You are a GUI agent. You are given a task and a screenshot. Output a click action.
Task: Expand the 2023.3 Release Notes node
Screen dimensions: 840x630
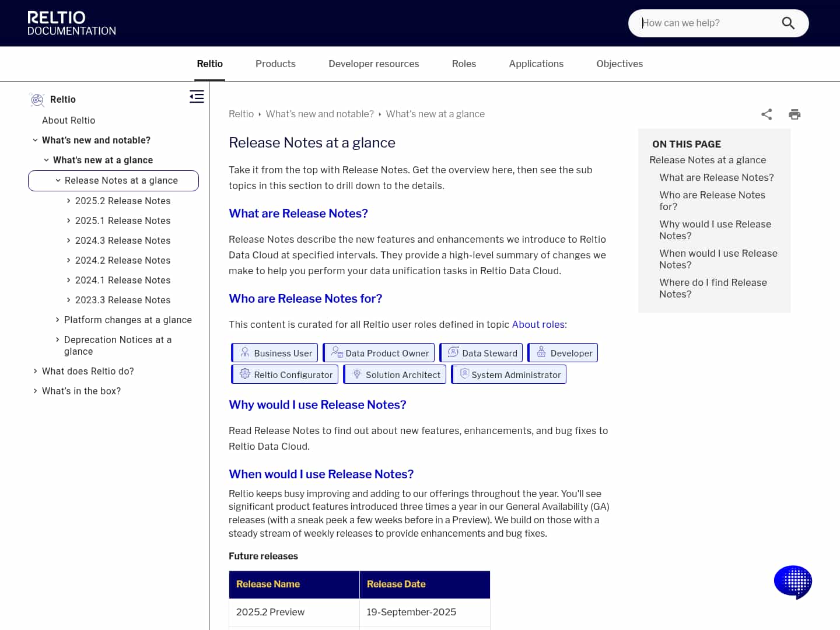coord(68,300)
